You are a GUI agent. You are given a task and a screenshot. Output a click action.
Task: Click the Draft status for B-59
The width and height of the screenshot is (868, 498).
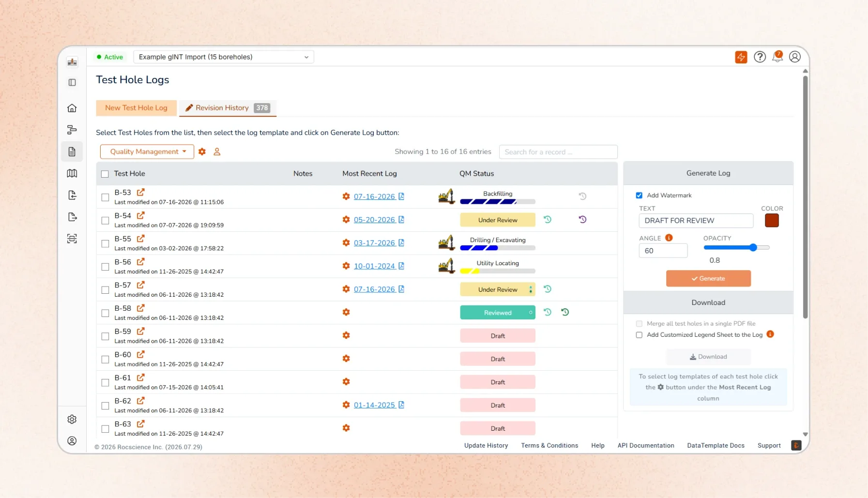pos(498,336)
